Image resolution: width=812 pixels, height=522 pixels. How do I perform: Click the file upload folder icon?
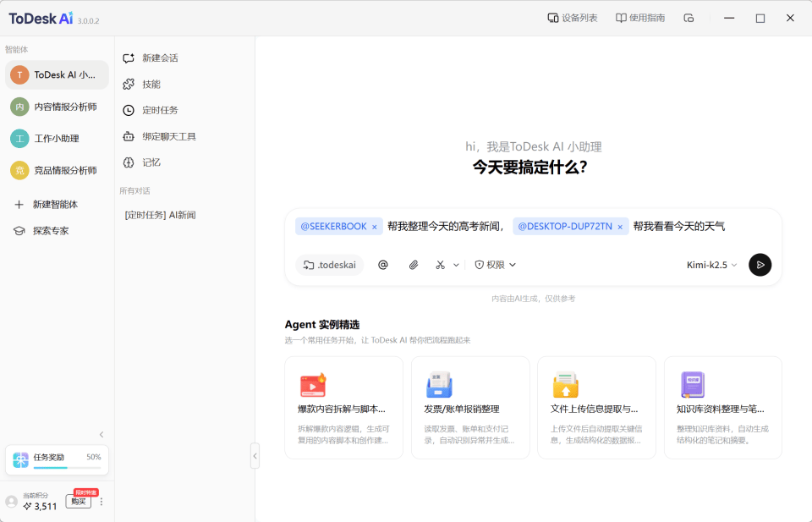[566, 385]
